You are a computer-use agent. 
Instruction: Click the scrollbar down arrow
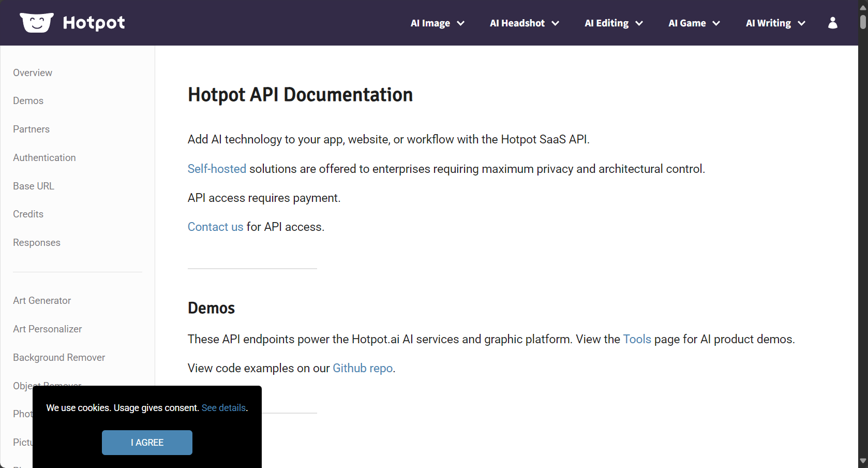tap(863, 461)
